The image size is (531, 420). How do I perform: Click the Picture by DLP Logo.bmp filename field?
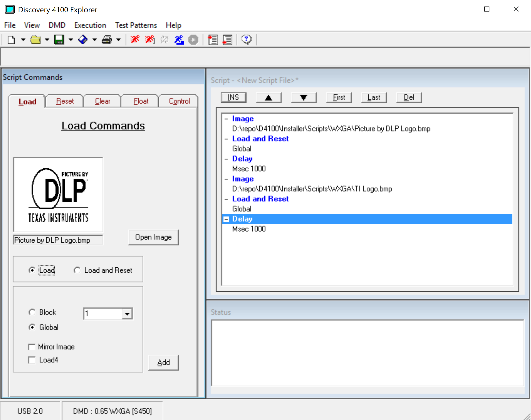click(58, 240)
